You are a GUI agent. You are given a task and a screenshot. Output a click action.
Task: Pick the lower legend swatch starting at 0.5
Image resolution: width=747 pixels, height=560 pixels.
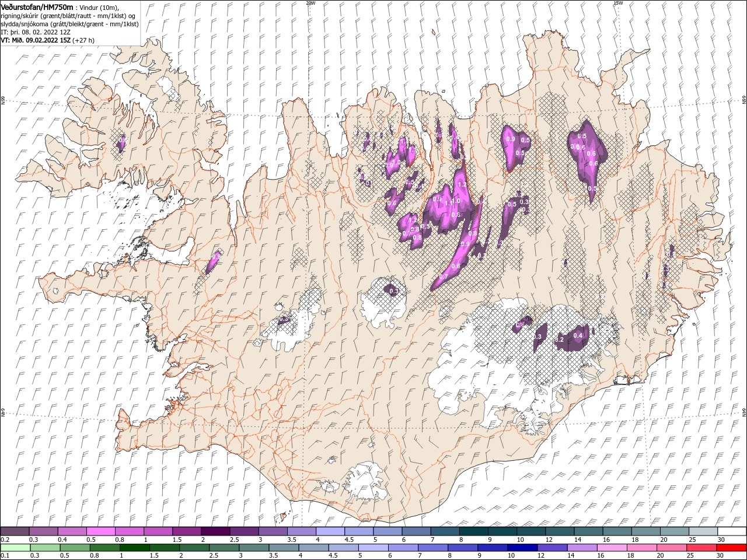pos(75,548)
